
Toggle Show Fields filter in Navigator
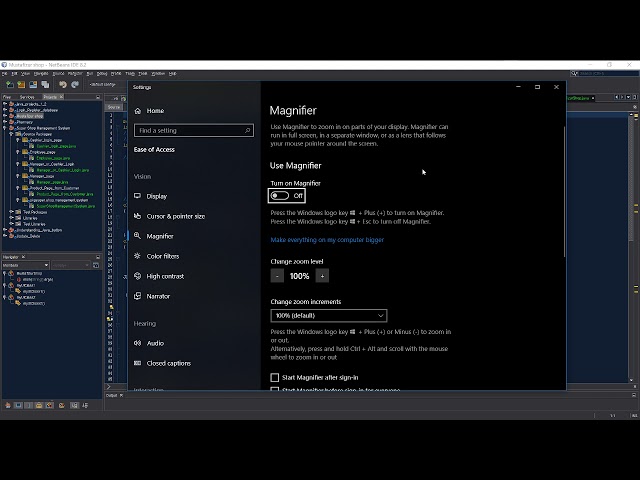(x=18, y=405)
